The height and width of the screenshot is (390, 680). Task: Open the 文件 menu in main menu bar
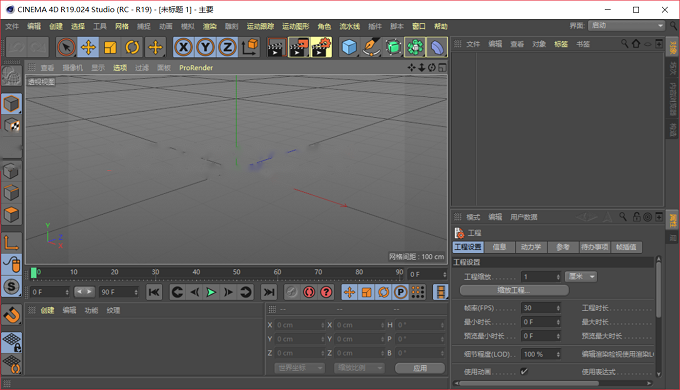click(12, 26)
